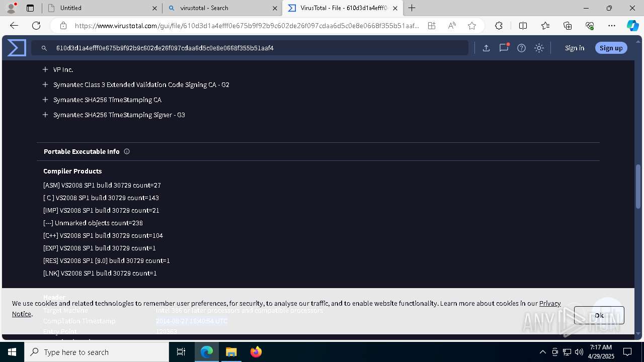Select the [IMP] VS2008 count=21 line

(101, 210)
